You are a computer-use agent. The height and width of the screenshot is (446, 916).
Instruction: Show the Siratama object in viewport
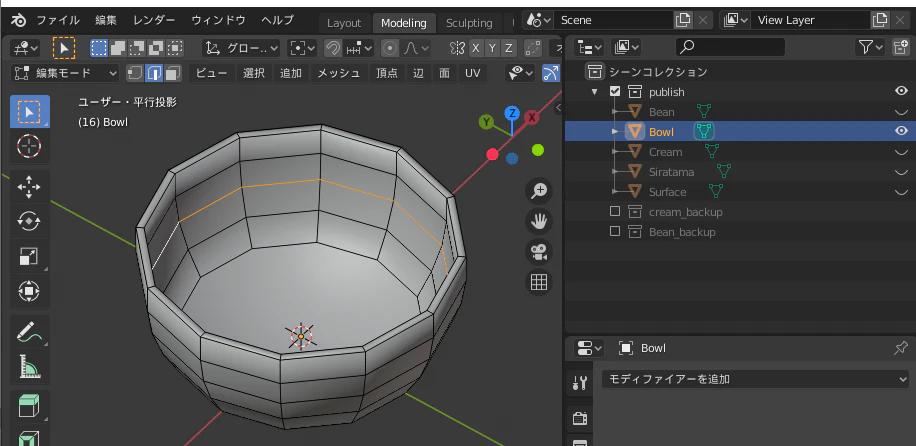pyautogui.click(x=901, y=172)
